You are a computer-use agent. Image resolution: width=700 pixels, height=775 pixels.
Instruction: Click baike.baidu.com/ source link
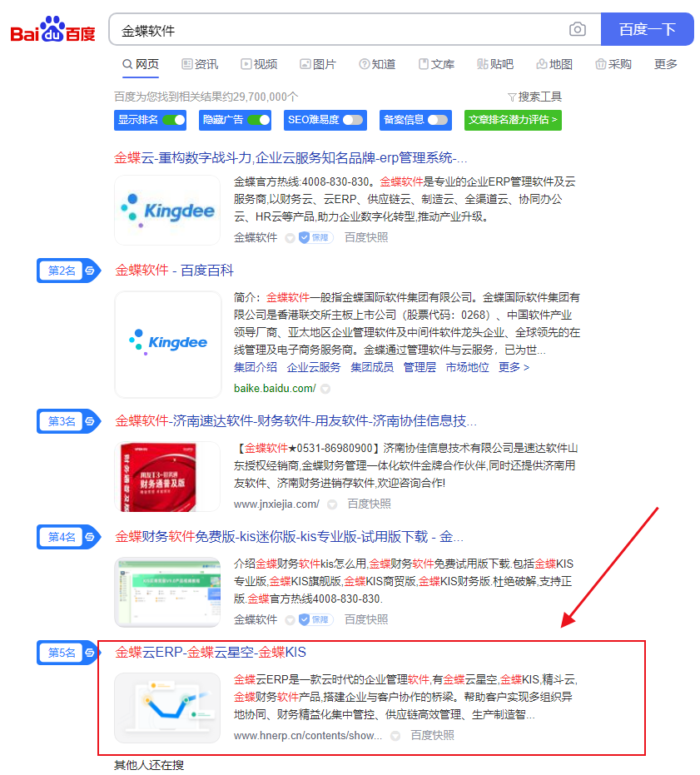pos(275,389)
